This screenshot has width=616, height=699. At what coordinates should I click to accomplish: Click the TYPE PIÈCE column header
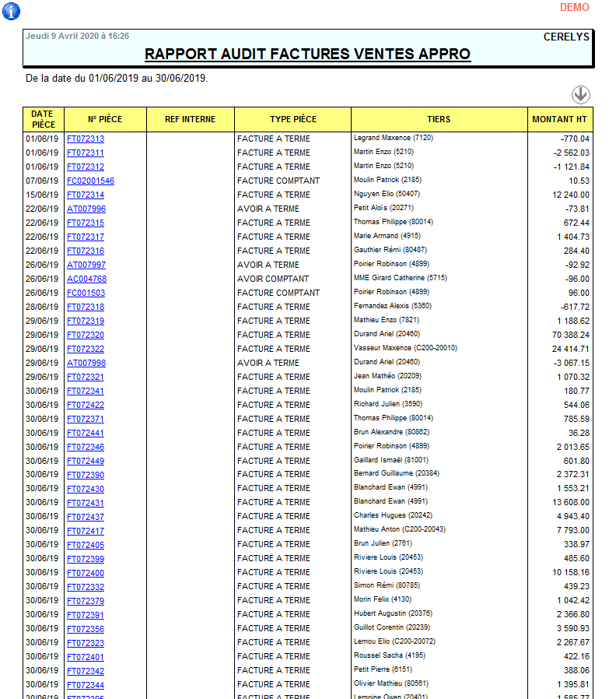292,119
